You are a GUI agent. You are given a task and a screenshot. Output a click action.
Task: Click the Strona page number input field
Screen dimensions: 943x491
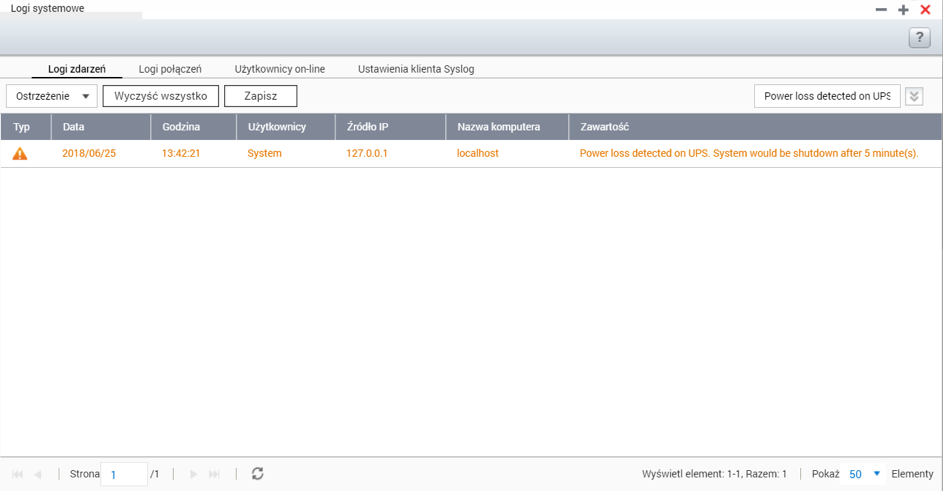123,474
